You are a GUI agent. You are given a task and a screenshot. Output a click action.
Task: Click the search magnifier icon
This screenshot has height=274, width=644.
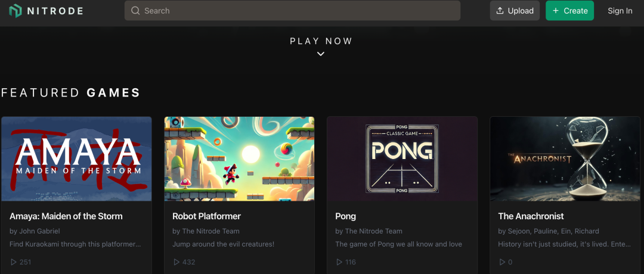tap(135, 11)
